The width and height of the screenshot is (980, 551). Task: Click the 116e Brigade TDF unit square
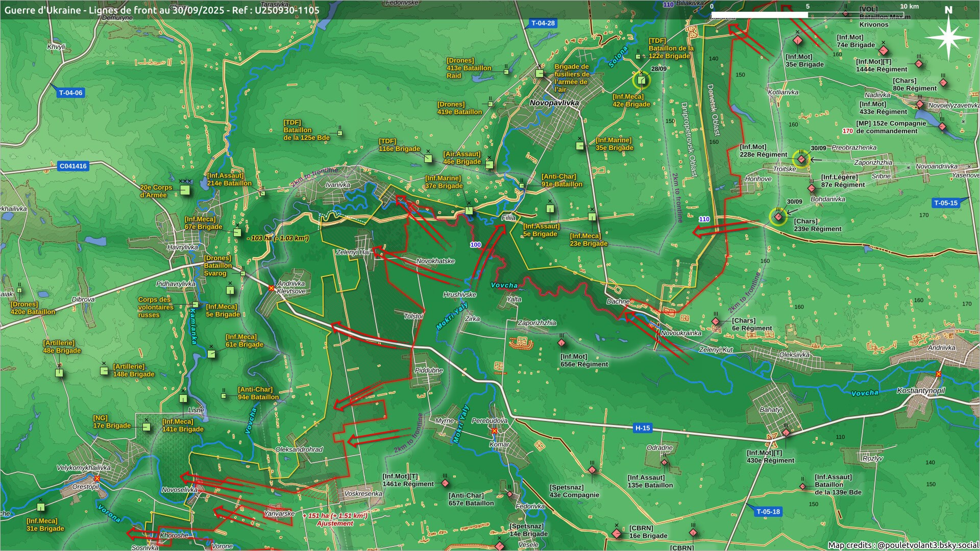pos(428,159)
